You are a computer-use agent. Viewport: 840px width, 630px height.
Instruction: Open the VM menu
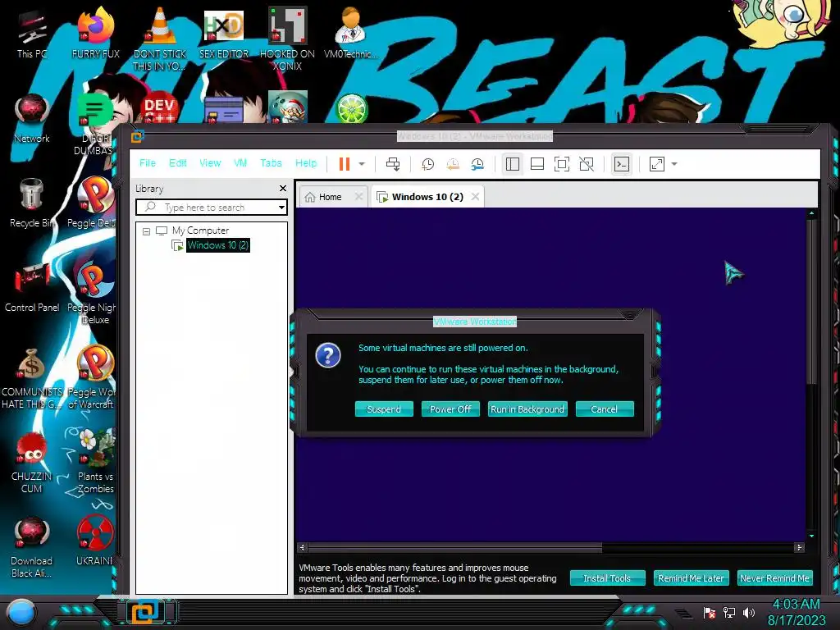(240, 163)
